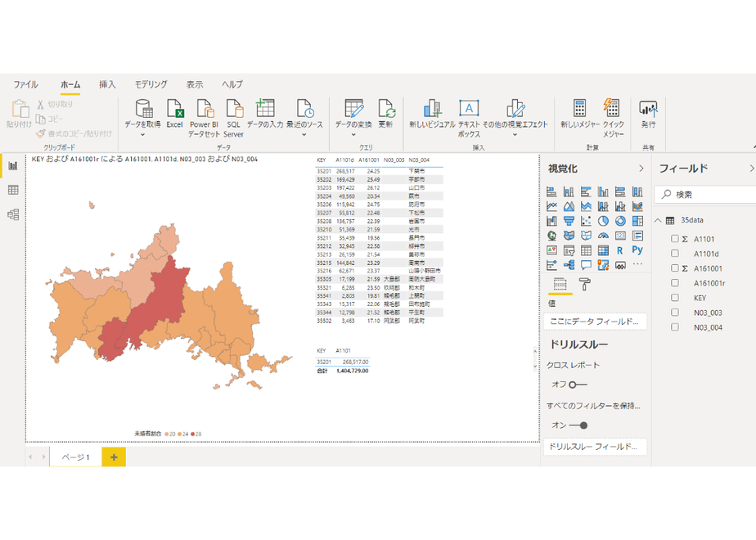Pick the slicer visual
The image size is (756, 540).
pyautogui.click(x=569, y=250)
